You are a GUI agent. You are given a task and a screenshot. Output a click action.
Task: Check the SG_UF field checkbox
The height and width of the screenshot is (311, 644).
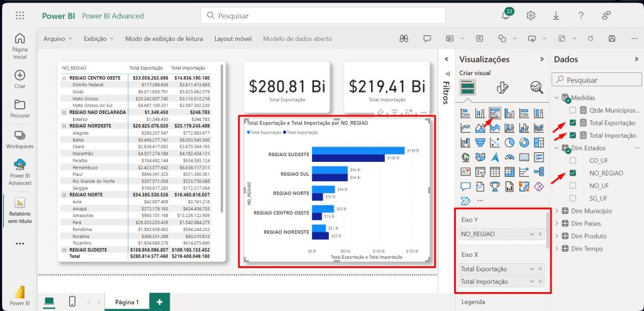pyautogui.click(x=572, y=198)
